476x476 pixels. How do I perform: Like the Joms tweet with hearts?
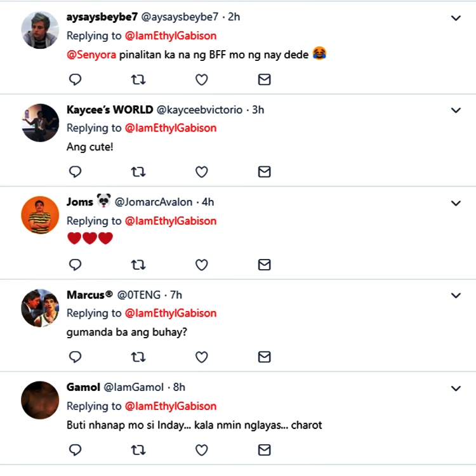point(201,265)
